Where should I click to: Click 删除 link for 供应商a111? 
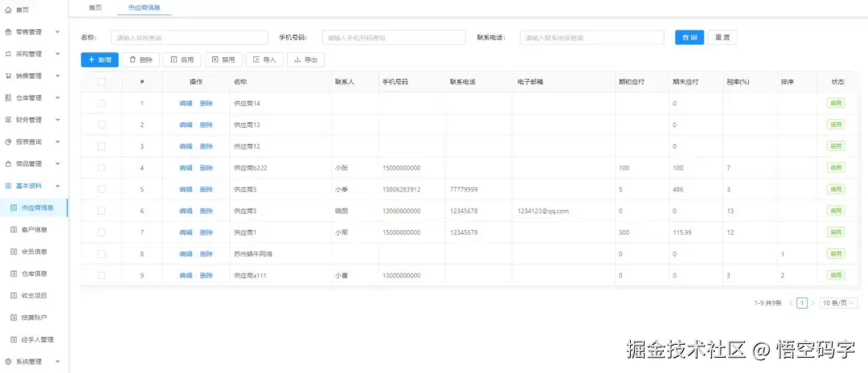pyautogui.click(x=207, y=276)
